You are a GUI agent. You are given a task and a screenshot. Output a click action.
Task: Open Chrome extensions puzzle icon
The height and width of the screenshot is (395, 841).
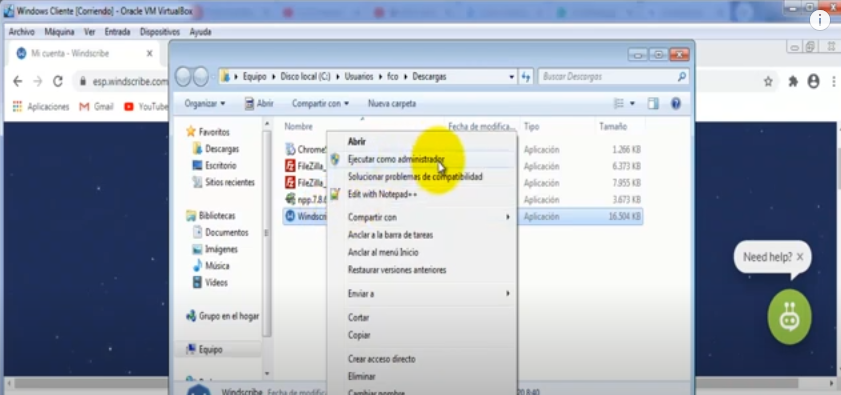click(793, 82)
